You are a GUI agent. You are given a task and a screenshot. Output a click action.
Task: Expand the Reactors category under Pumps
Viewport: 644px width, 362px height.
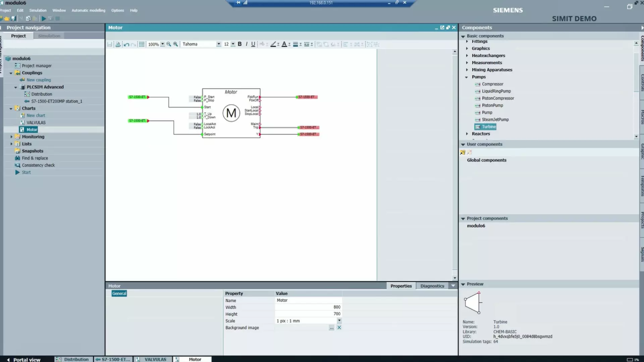click(x=468, y=133)
